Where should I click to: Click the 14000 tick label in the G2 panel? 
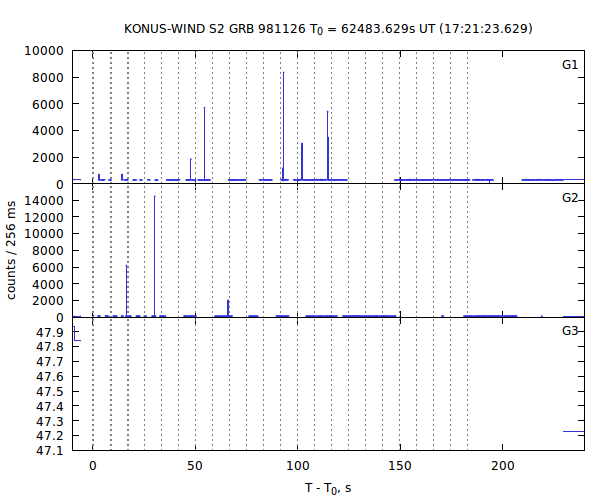44,200
